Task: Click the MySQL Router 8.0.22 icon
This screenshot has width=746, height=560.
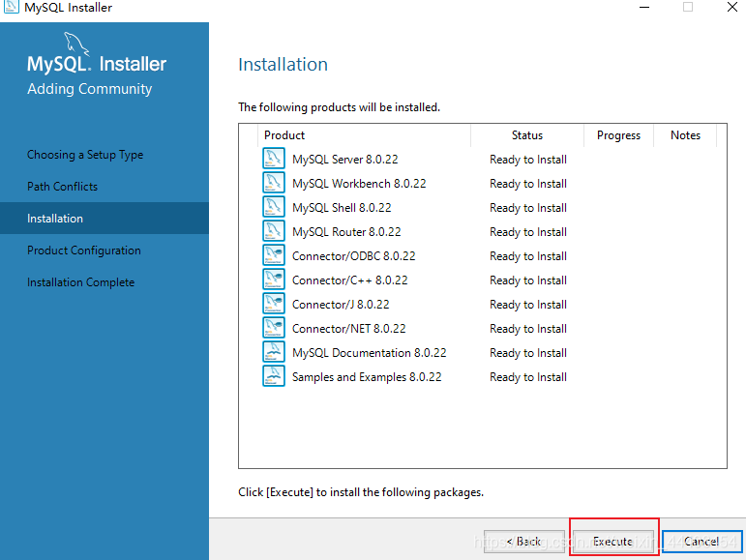Action: click(x=273, y=231)
